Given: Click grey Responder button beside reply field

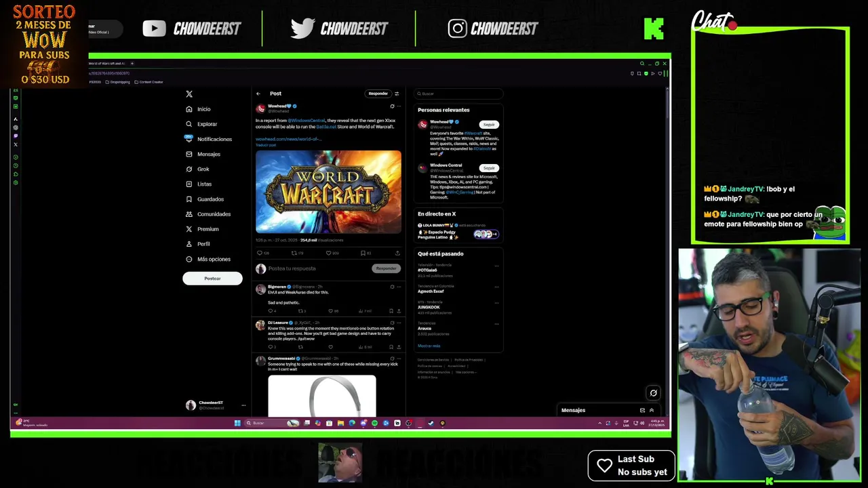Looking at the screenshot, I should (386, 268).
